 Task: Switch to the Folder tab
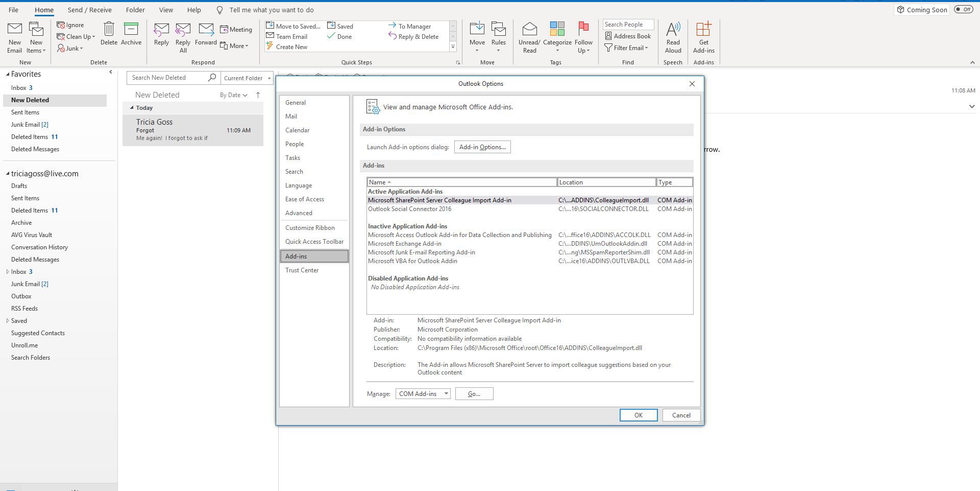(x=135, y=10)
